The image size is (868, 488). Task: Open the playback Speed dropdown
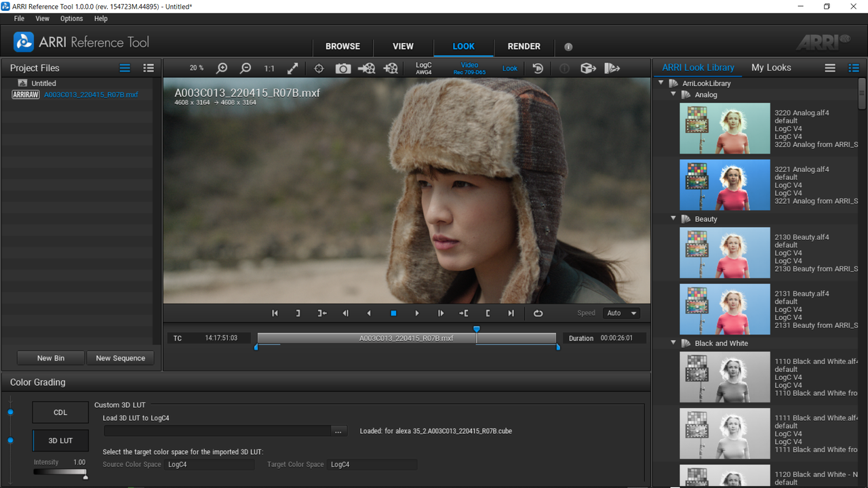pos(622,313)
